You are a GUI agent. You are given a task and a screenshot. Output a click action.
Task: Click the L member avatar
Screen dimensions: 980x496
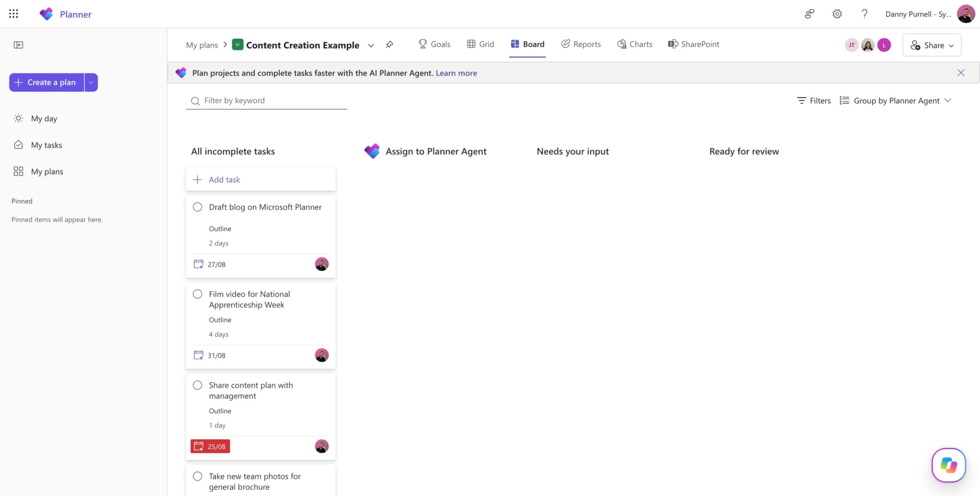click(x=884, y=45)
